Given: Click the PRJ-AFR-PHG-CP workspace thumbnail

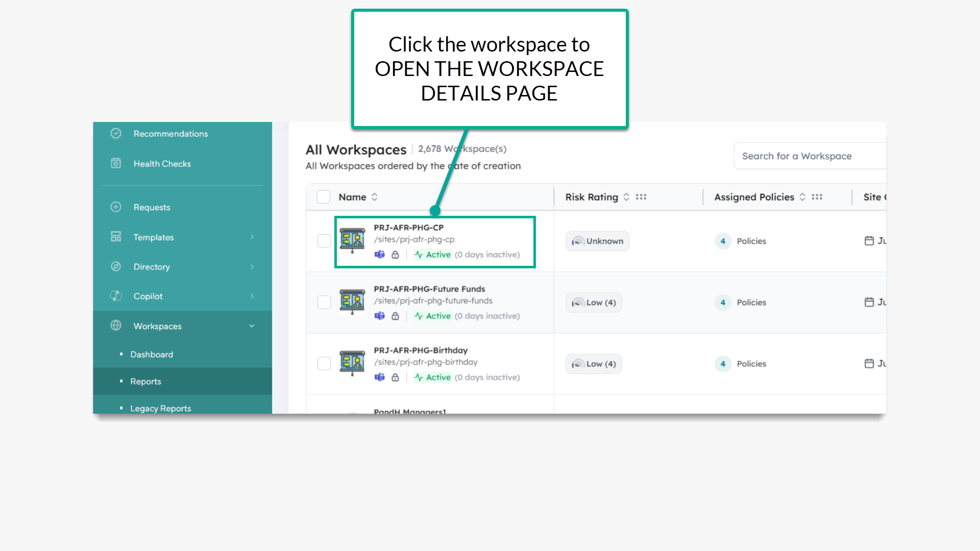Looking at the screenshot, I should pos(352,240).
